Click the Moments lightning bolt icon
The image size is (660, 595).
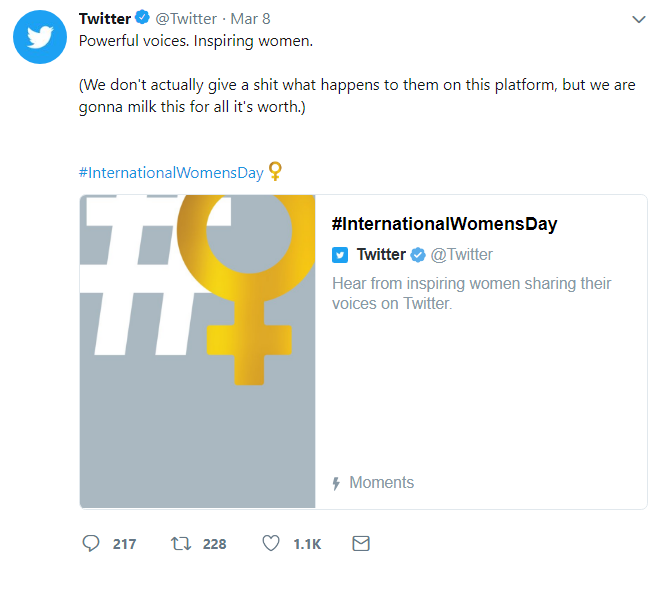click(x=336, y=483)
